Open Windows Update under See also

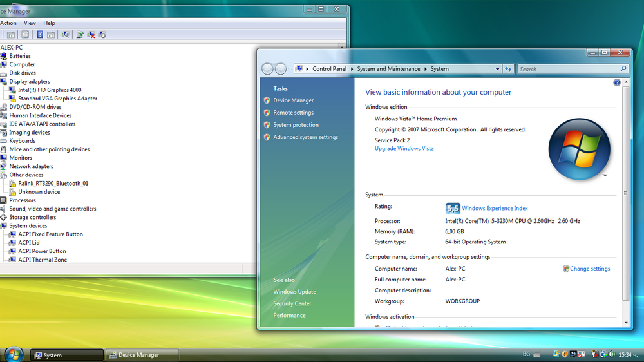click(294, 292)
